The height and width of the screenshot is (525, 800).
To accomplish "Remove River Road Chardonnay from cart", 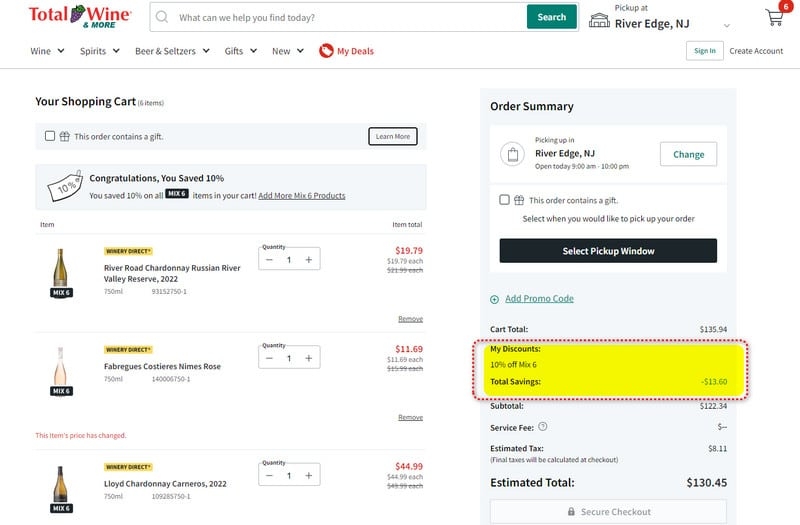I will [x=410, y=319].
